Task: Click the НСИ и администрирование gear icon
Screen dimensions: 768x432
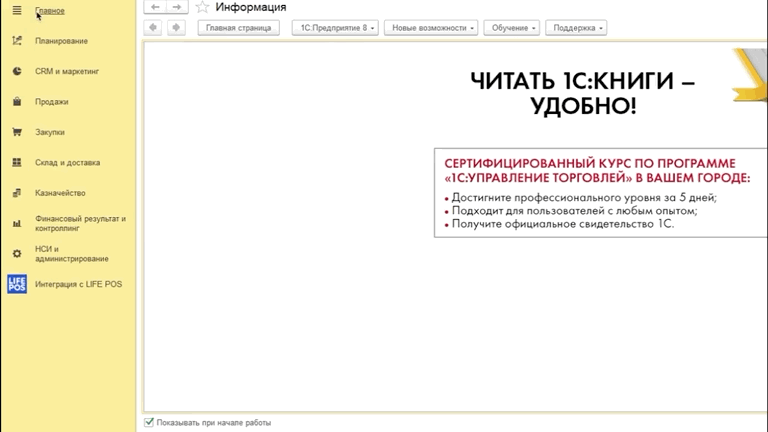Action: 17,254
